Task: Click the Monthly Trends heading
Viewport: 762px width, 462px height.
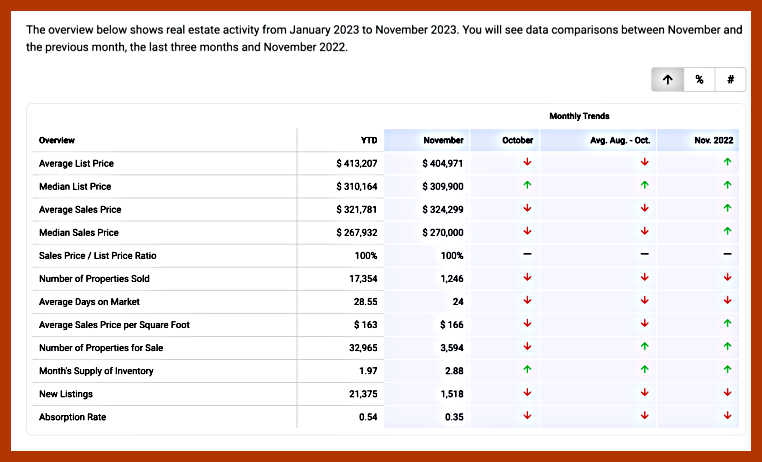Action: pyautogui.click(x=579, y=117)
